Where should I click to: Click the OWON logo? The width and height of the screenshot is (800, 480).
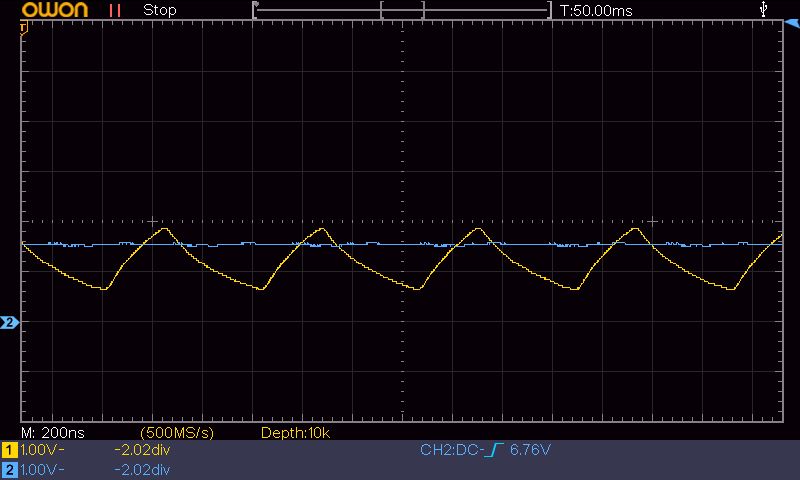pos(55,10)
